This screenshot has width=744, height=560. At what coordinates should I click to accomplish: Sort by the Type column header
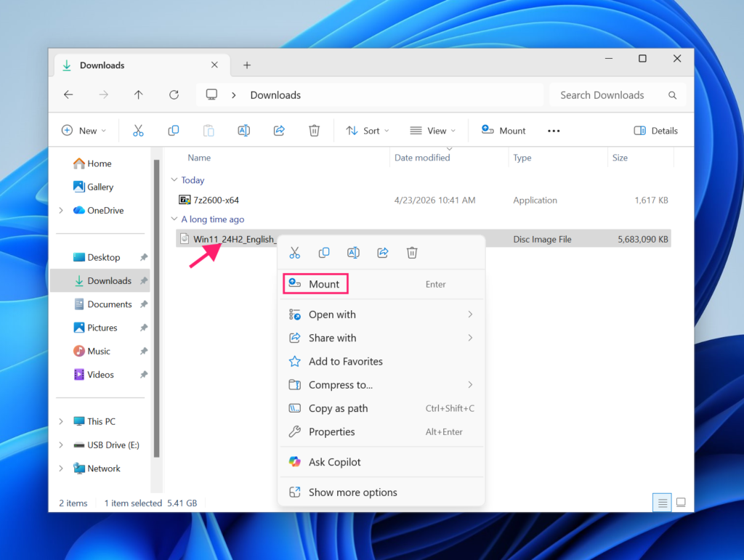(522, 158)
